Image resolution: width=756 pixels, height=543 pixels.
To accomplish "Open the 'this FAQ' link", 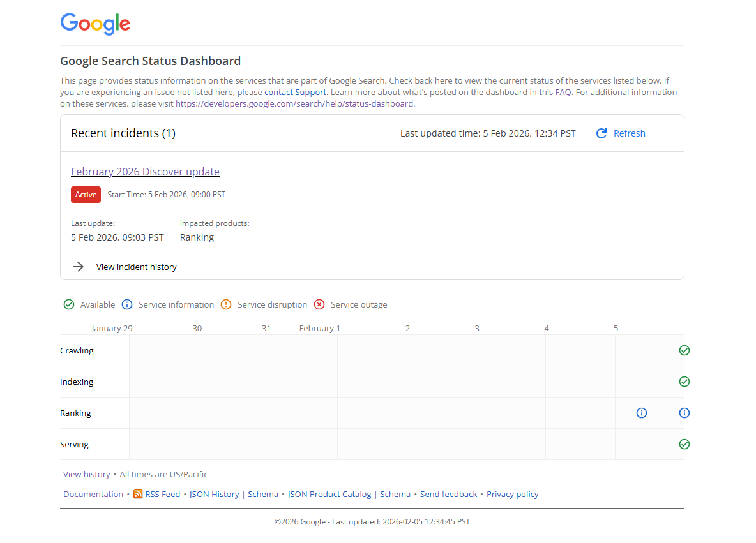I will tap(555, 92).
